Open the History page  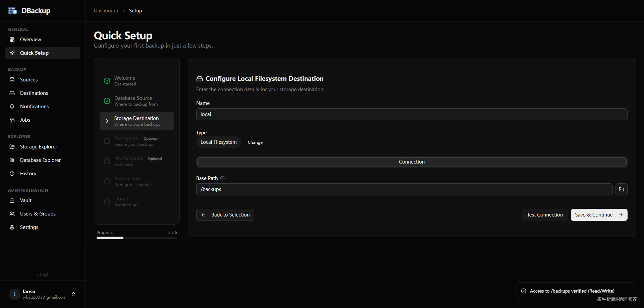coord(28,174)
